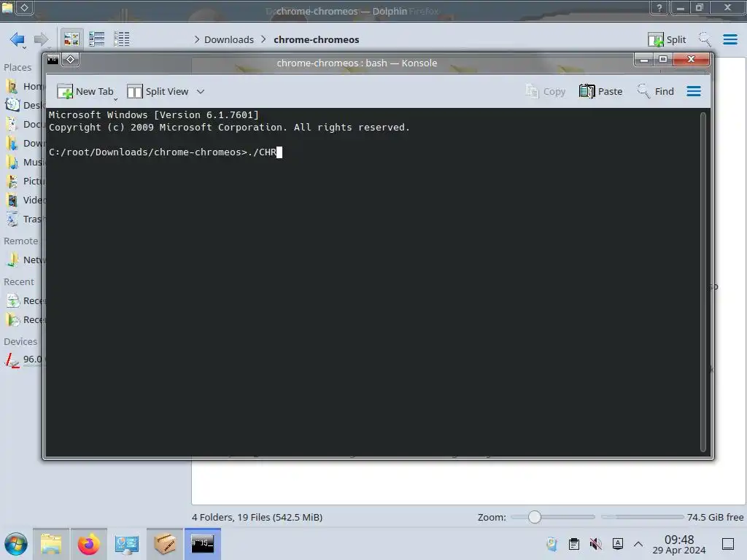Open the package box taskbar icon

(x=164, y=544)
